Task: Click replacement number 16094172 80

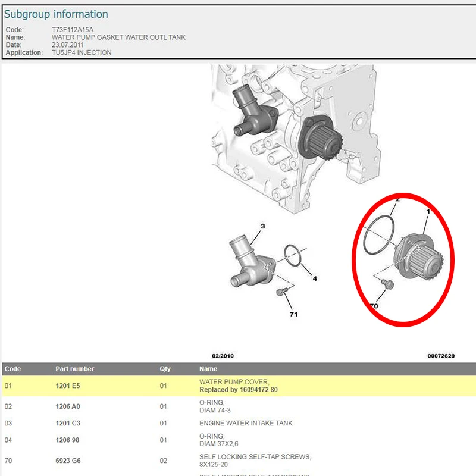Action: click(x=259, y=390)
